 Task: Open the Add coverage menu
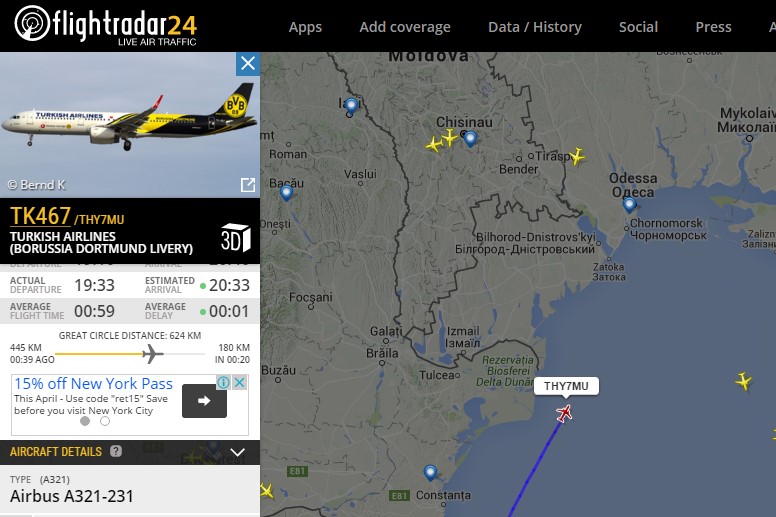[x=405, y=27]
